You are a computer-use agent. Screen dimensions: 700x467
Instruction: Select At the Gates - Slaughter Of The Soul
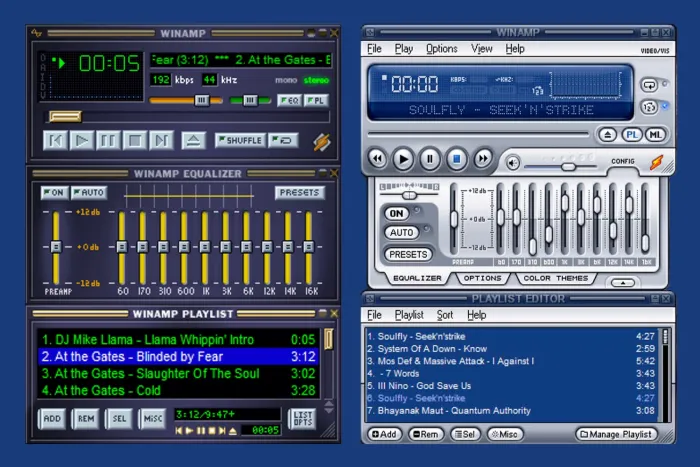(179, 374)
